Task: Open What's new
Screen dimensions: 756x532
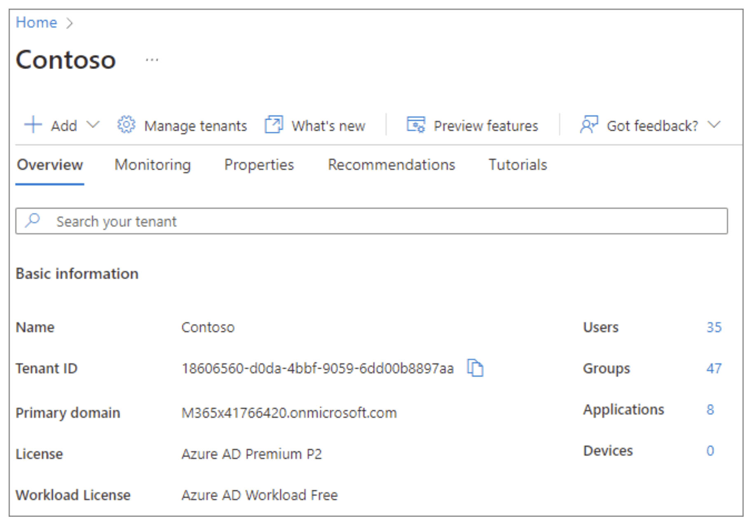Action: (x=329, y=126)
